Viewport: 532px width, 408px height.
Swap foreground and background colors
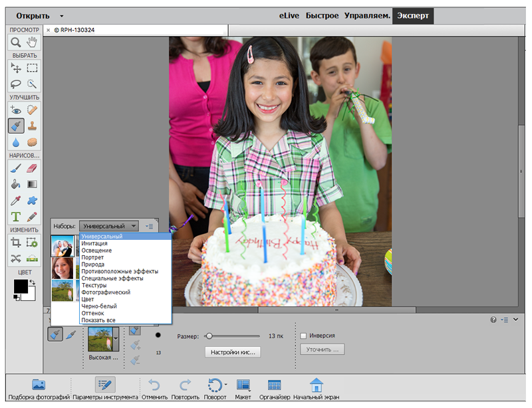(x=33, y=282)
